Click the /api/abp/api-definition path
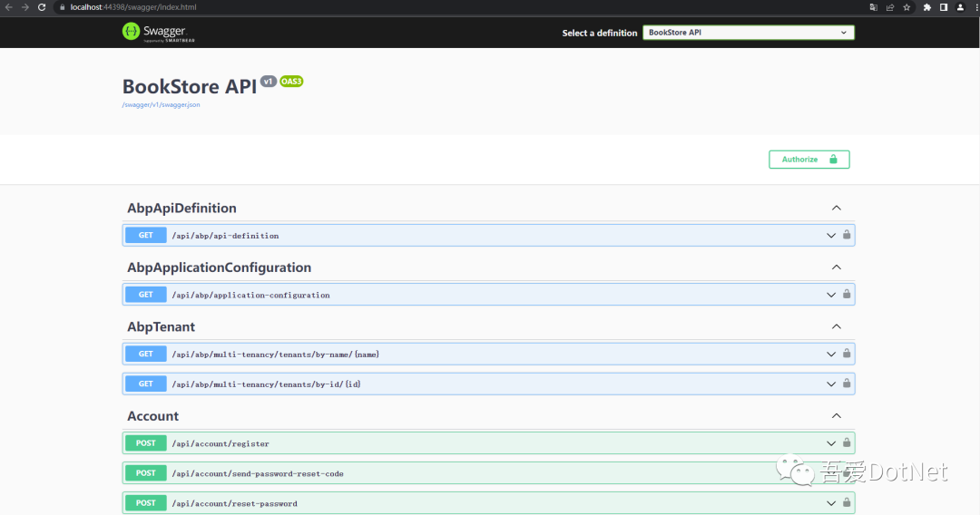This screenshot has width=980, height=515. 226,236
